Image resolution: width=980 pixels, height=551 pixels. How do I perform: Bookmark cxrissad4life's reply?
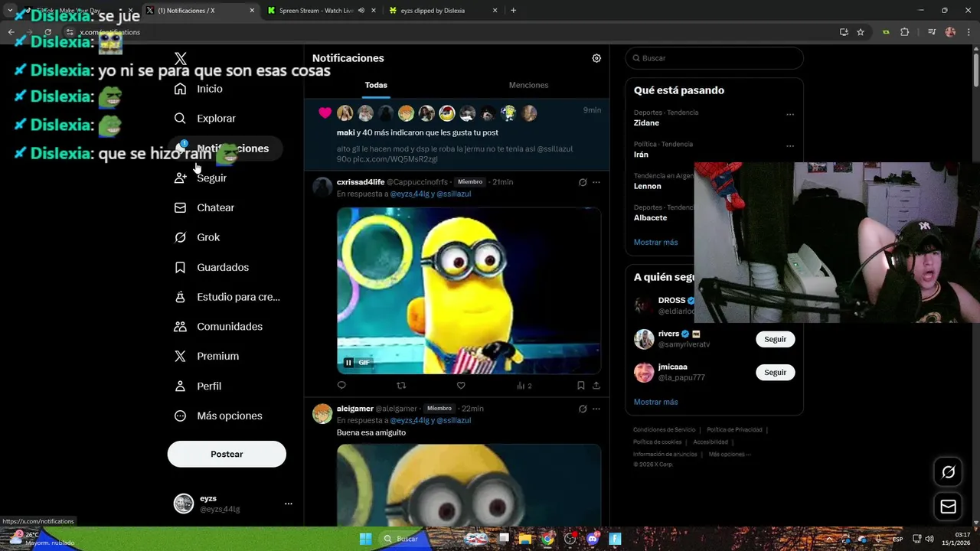(x=581, y=386)
